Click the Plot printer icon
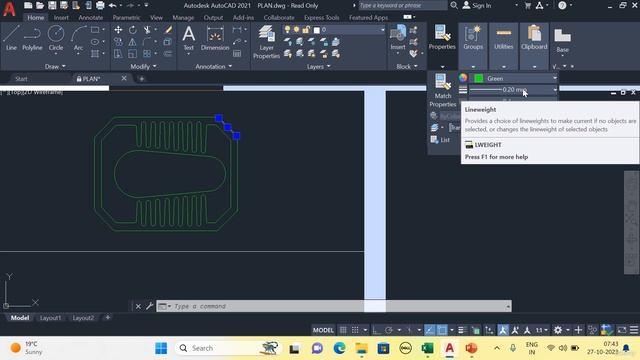The height and width of the screenshot is (360, 640). point(100,5)
